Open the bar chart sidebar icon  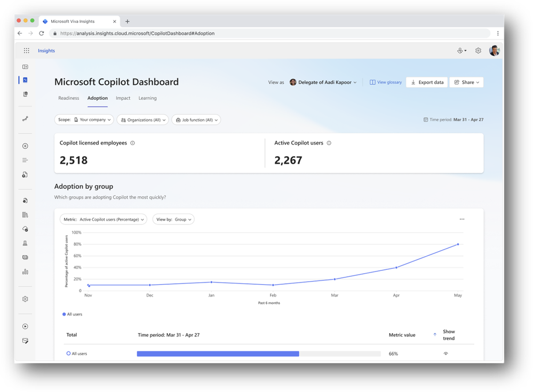point(25,272)
